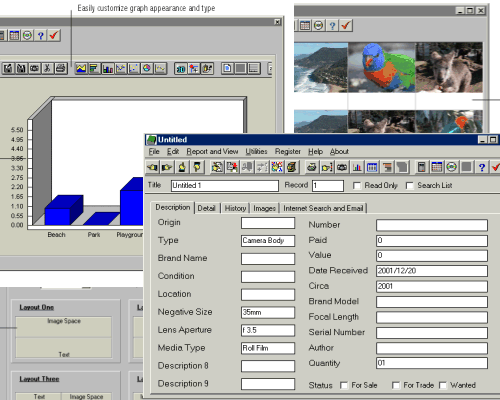Viewport: 500px width, 400px height.
Task: Select the area chart type icon
Action: pyautogui.click(x=81, y=68)
